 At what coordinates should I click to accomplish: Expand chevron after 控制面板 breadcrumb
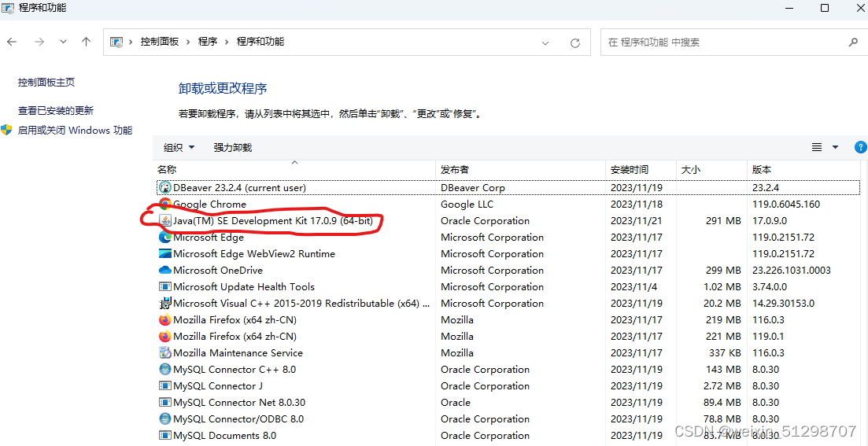188,42
